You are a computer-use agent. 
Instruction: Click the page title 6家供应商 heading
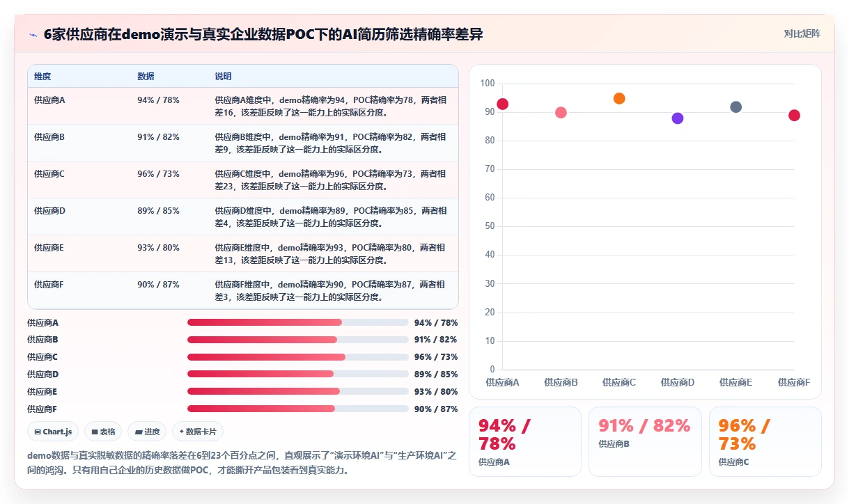(x=263, y=35)
